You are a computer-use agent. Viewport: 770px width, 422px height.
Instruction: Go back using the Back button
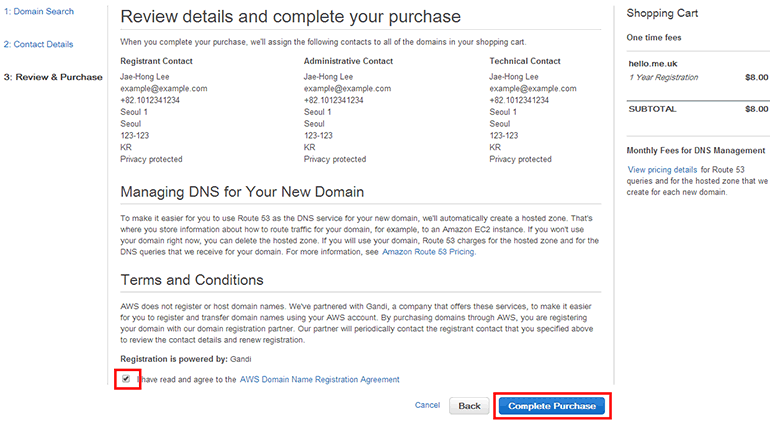pyautogui.click(x=469, y=406)
